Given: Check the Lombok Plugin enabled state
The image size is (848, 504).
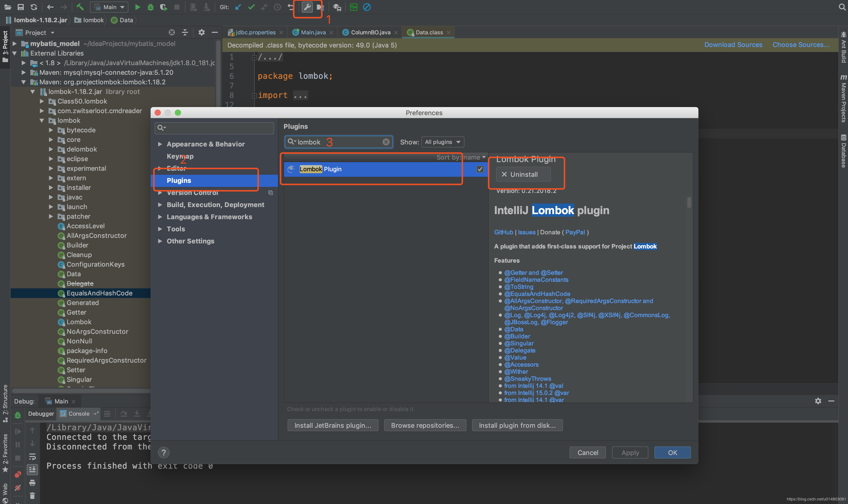Looking at the screenshot, I should point(480,169).
